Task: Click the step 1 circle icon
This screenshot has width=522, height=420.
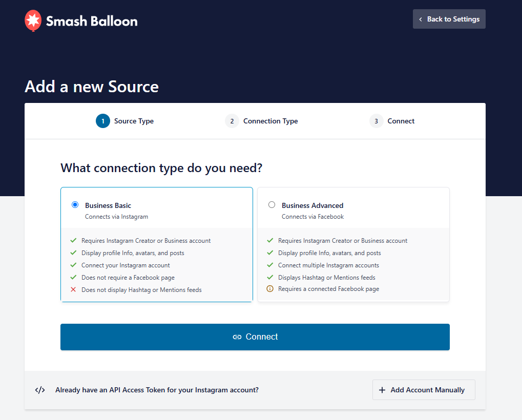Action: [103, 121]
